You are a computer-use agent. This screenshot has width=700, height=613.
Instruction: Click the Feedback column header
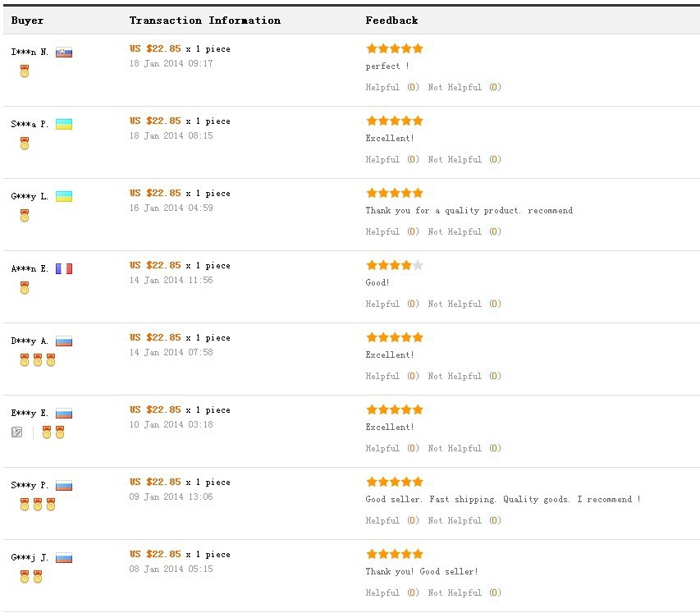click(391, 21)
